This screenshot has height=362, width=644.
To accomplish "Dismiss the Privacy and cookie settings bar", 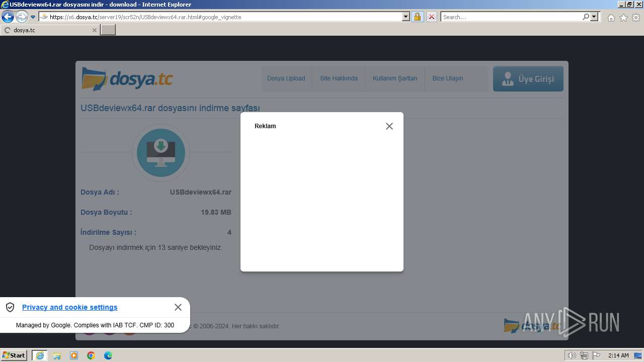I will (x=178, y=307).
